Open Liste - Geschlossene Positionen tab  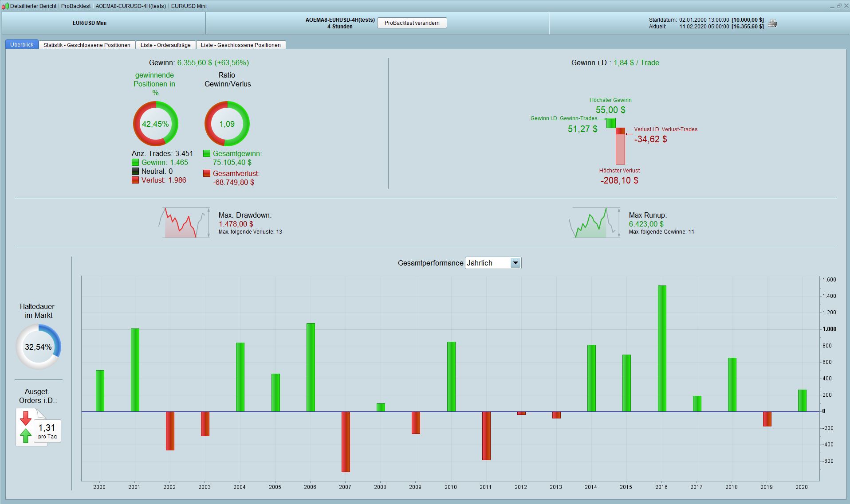[241, 45]
